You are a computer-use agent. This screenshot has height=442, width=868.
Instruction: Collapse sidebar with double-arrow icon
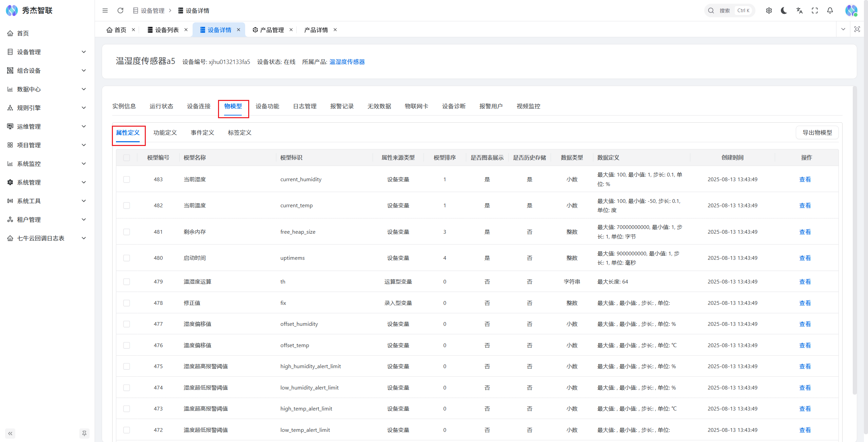pyautogui.click(x=10, y=433)
